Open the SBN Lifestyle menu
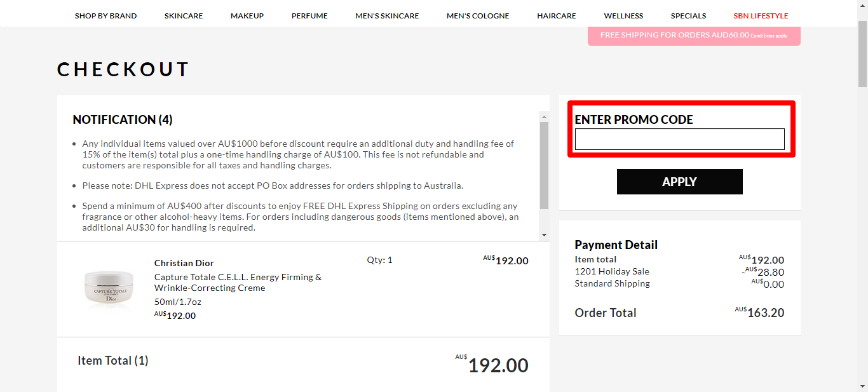 pyautogui.click(x=761, y=16)
